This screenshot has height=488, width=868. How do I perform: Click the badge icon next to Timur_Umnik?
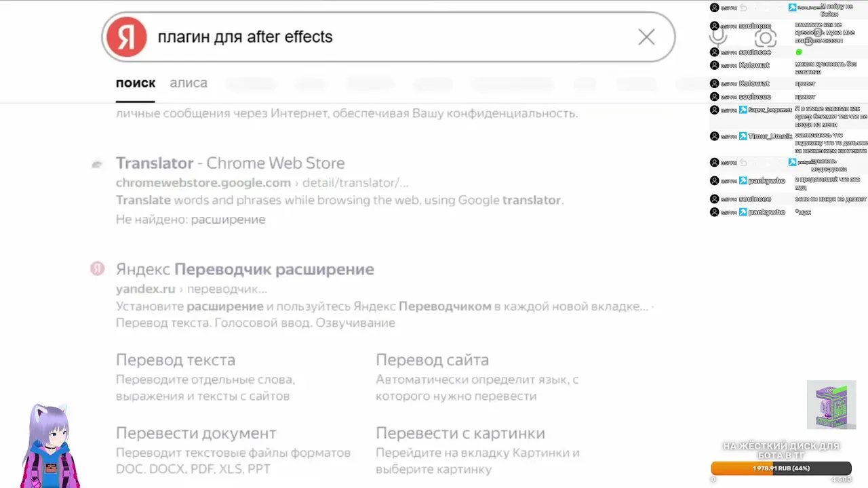pos(743,136)
